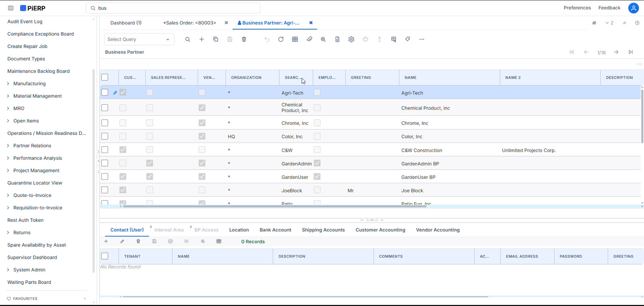Viewport: 644px width, 306px height.
Task: Delete the selected Business Partner record
Action: pos(244,39)
